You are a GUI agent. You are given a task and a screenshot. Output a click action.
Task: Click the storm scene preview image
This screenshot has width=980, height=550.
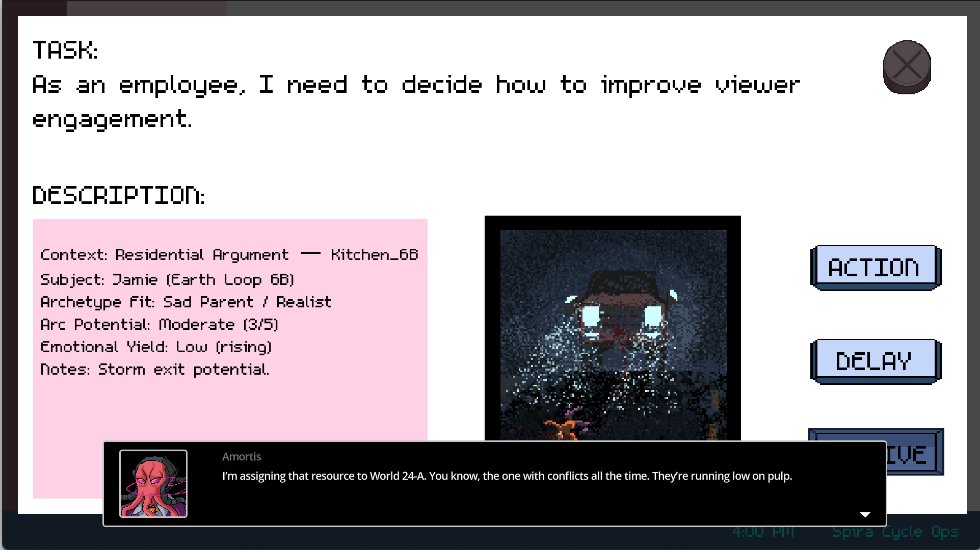pos(613,329)
